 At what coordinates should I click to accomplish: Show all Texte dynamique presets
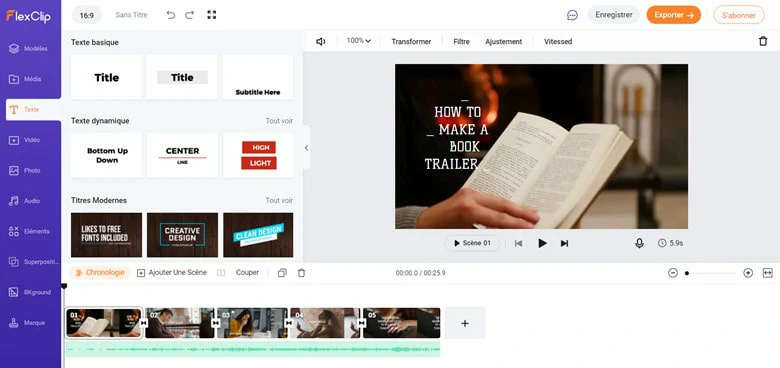(x=279, y=121)
